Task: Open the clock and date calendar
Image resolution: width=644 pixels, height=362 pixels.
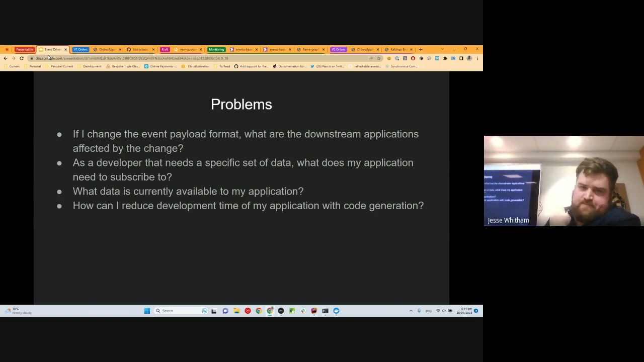Action: pos(464,311)
